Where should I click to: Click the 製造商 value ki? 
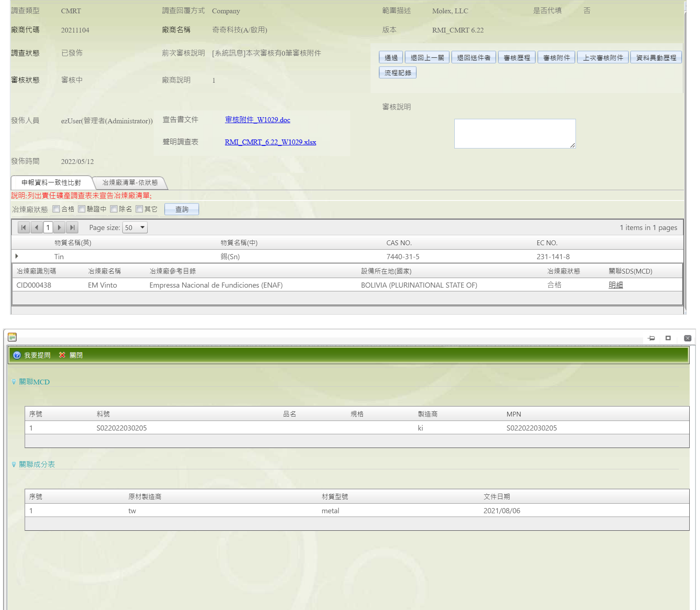[x=420, y=428]
